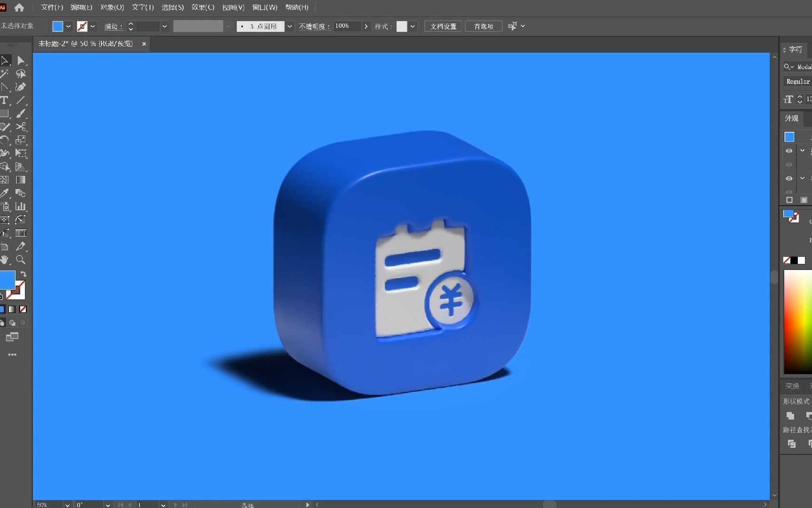Open the zoom level dropdown at bottom
Viewport: 812px width, 508px height.
click(68, 505)
